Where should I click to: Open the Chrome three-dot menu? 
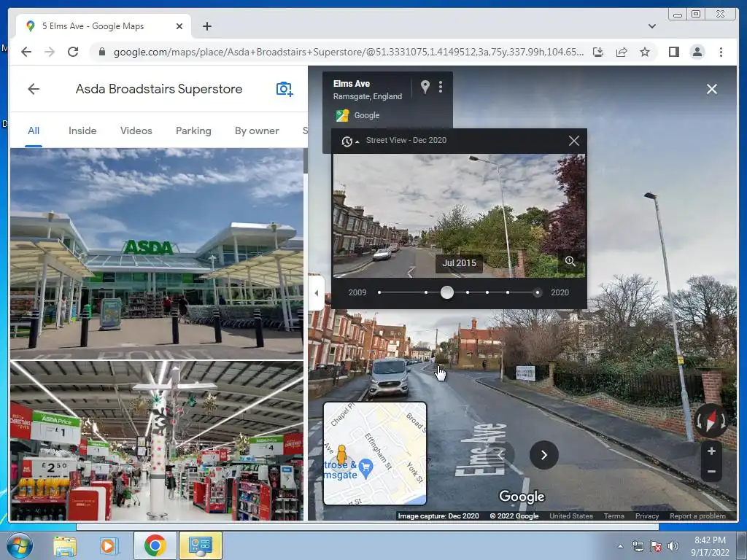(721, 52)
